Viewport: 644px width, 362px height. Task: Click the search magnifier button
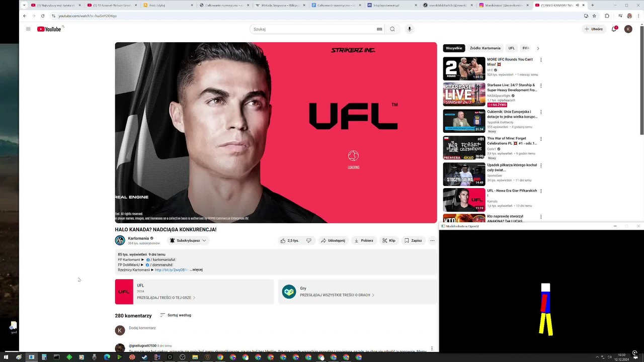pos(392,29)
